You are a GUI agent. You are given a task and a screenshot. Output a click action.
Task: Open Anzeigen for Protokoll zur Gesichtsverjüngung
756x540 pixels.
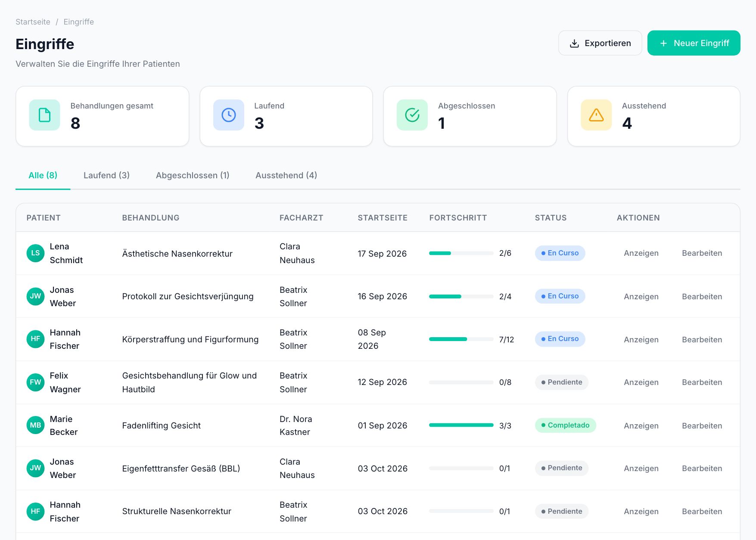(x=641, y=297)
